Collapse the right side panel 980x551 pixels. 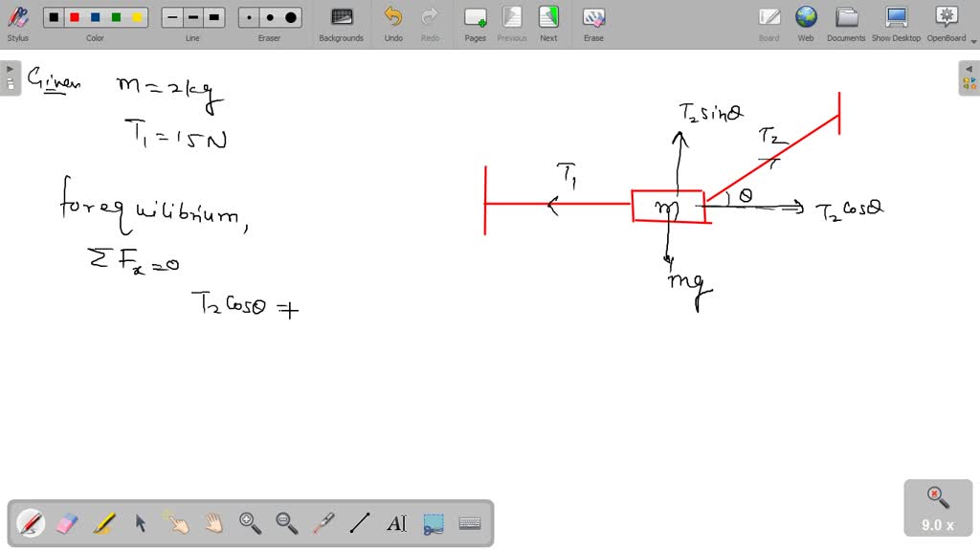coord(970,68)
